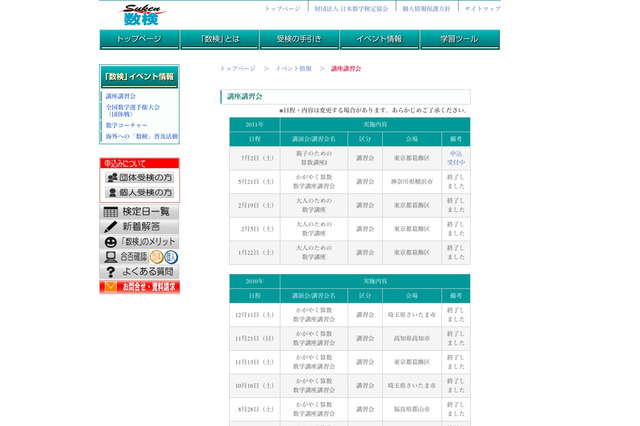Image resolution: width=640 pixels, height=426 pixels.
Task: Select トップページ tab in green navigation bar
Action: click(x=139, y=40)
